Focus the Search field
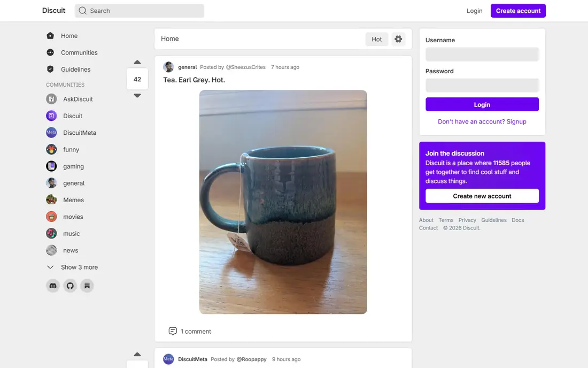 (139, 11)
